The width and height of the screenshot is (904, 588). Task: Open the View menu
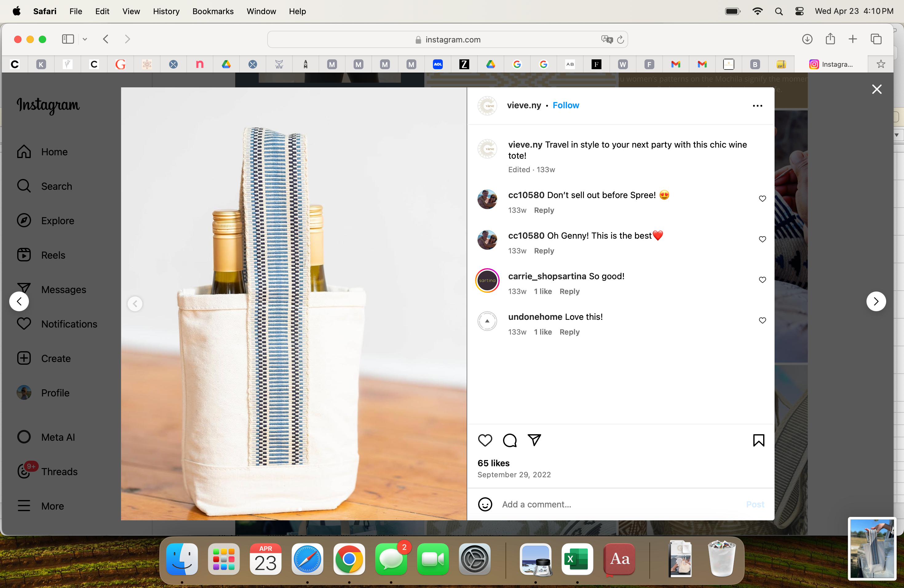(131, 11)
